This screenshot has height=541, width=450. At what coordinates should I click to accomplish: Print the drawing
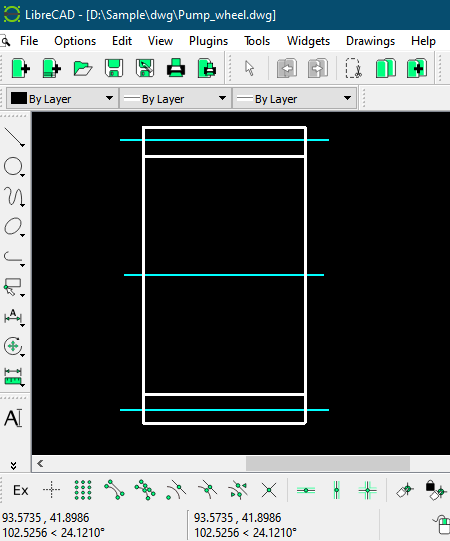pos(176,68)
